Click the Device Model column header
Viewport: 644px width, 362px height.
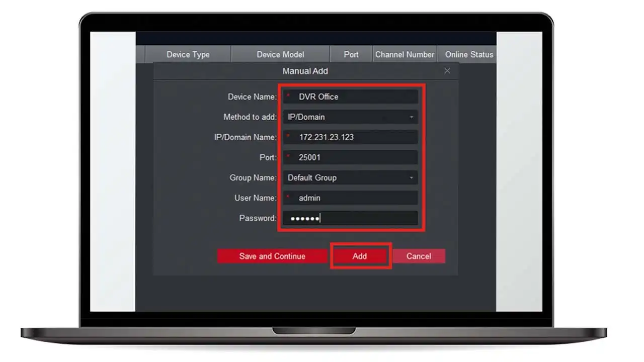coord(280,54)
